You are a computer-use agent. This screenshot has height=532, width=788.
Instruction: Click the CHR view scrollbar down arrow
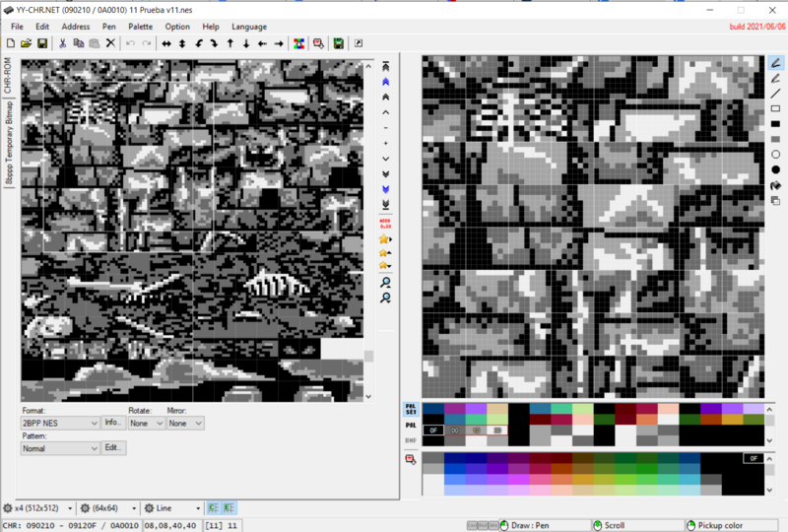pyautogui.click(x=368, y=397)
